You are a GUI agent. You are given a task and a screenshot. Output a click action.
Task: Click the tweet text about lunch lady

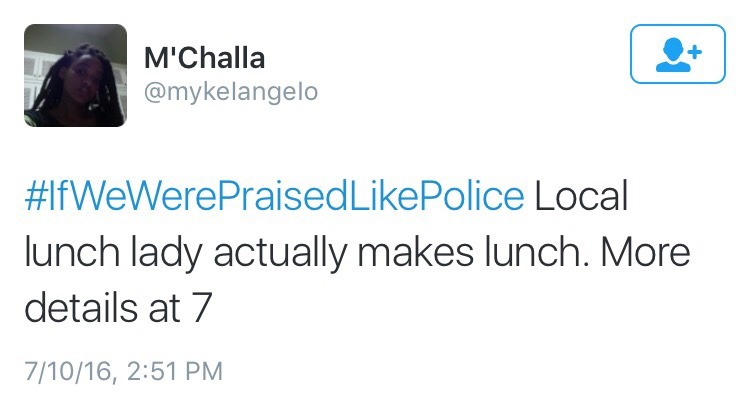pyautogui.click(x=355, y=252)
